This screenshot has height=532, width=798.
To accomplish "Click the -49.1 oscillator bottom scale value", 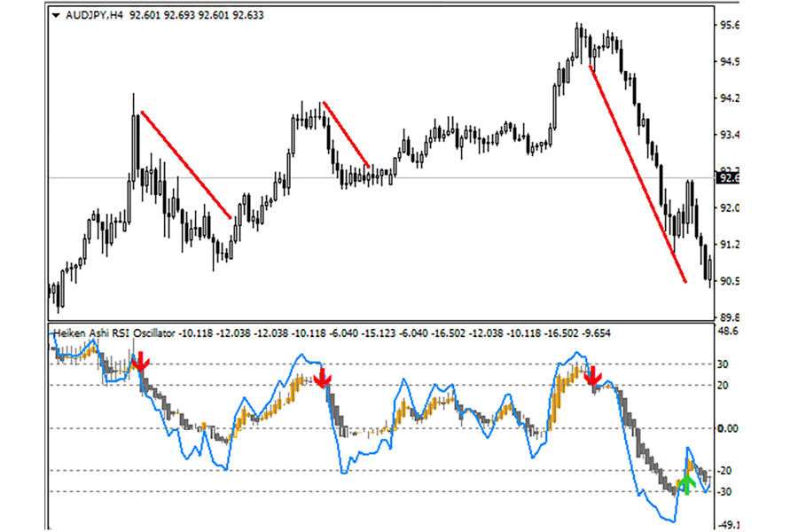I will pyautogui.click(x=729, y=524).
